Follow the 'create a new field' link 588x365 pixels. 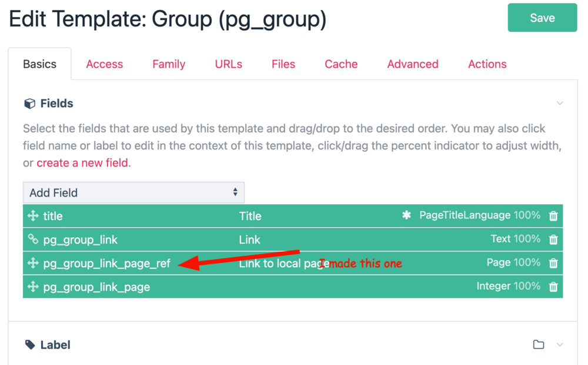coord(82,163)
